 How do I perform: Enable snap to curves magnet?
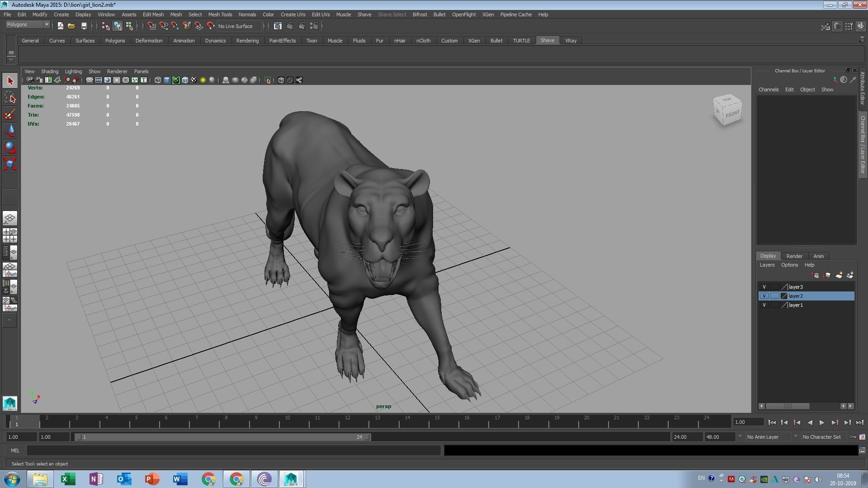(163, 26)
